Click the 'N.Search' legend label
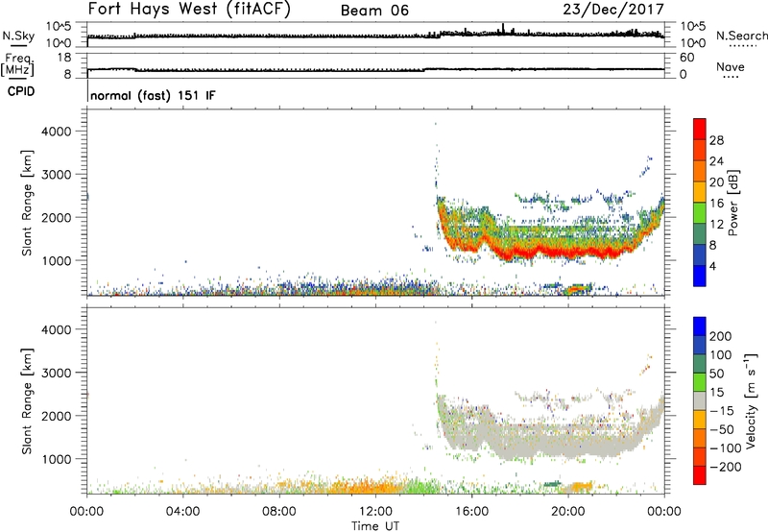The image size is (768, 532). pos(741,36)
